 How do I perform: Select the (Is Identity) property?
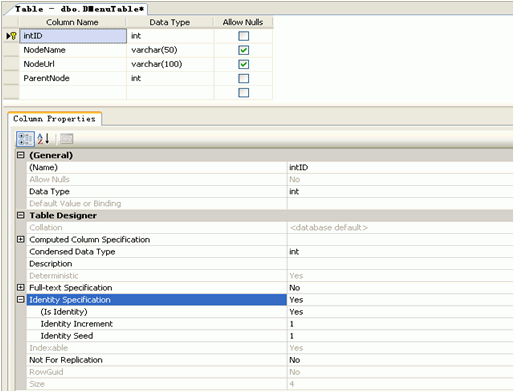(157, 311)
